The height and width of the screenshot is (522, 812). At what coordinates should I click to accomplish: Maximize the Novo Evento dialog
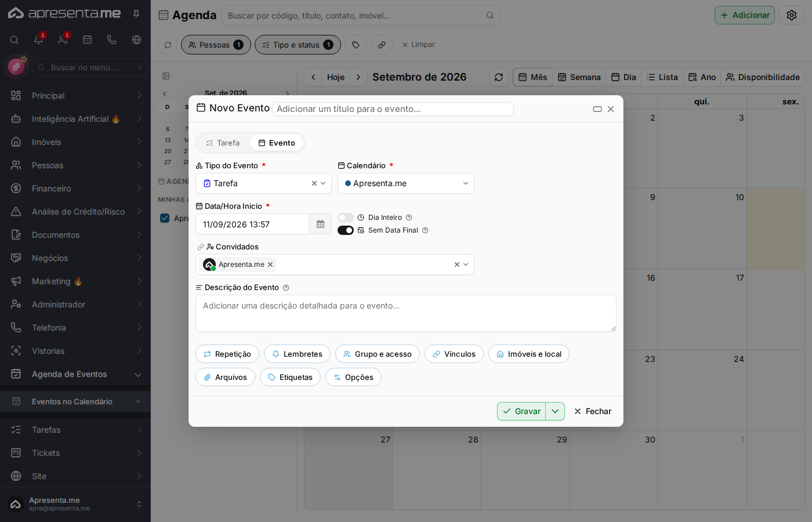[597, 109]
